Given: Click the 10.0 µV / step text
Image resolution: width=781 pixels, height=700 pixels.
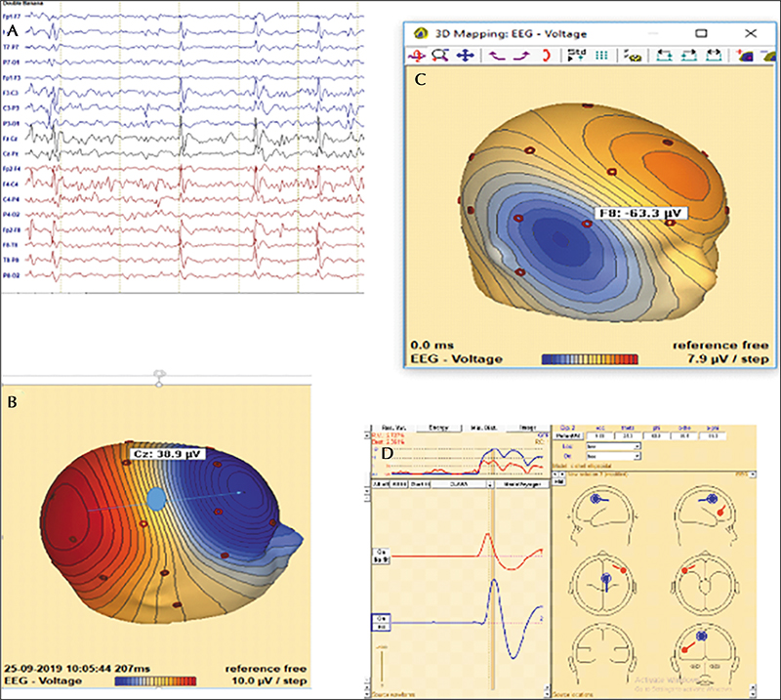Looking at the screenshot, I should 269,680.
